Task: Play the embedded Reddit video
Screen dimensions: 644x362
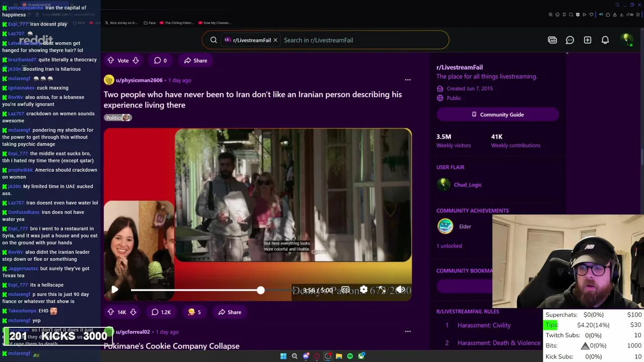Action: pyautogui.click(x=114, y=290)
